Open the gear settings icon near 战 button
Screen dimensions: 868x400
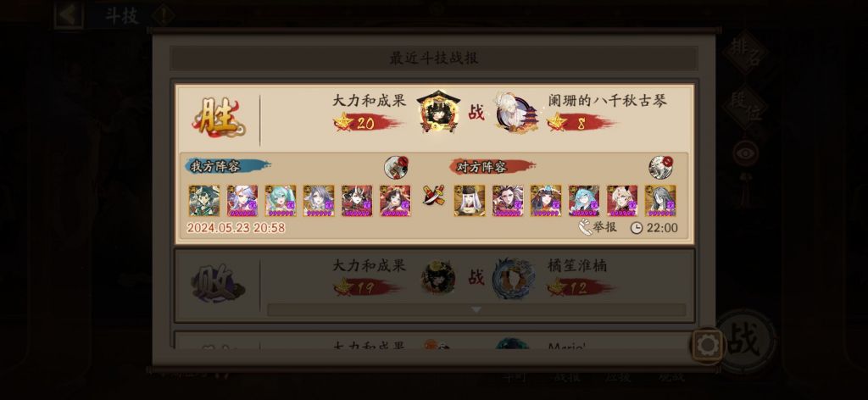(708, 345)
